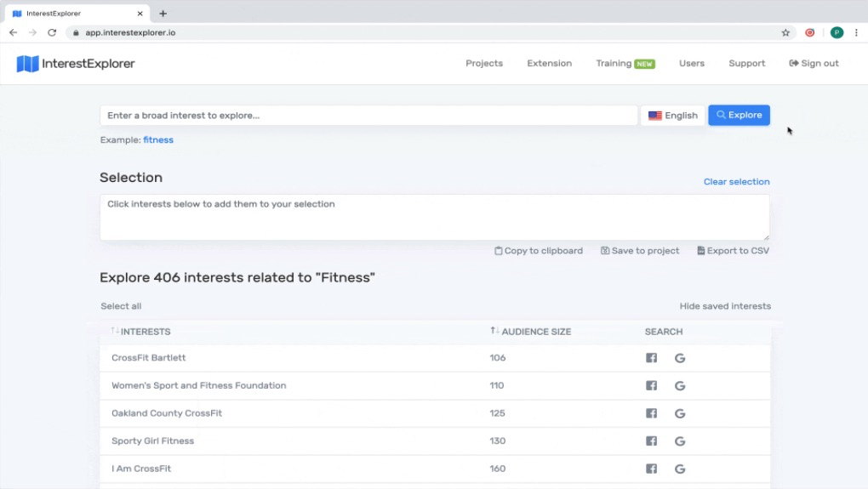Click audience size value 106

tap(498, 358)
